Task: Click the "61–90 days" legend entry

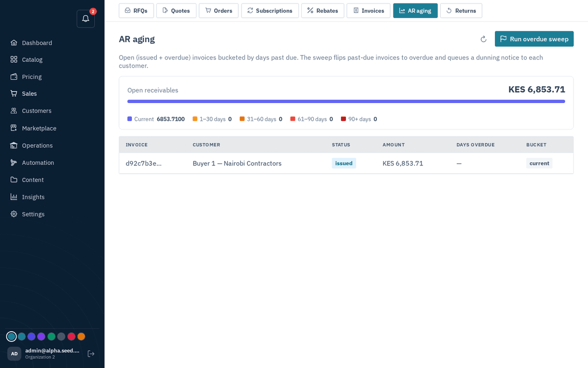Action: 312,119
